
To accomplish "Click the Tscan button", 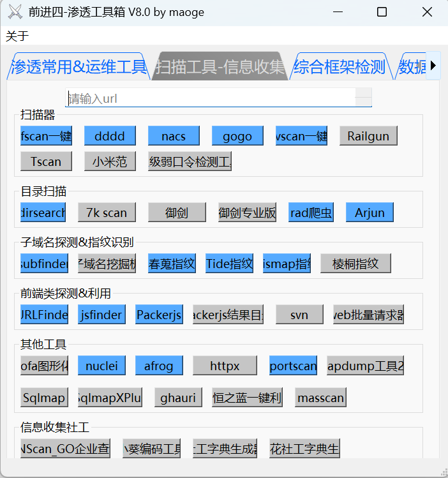I will (47, 161).
